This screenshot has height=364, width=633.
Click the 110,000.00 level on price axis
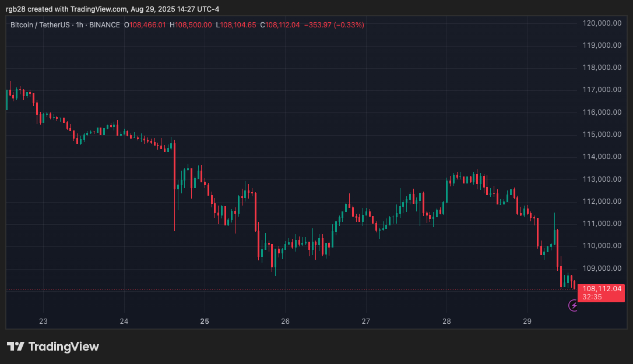pyautogui.click(x=602, y=246)
